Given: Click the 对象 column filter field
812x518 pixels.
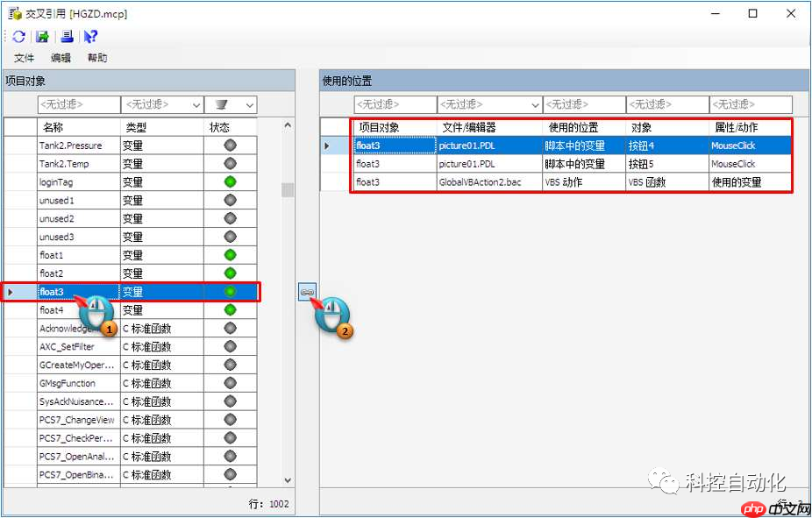Looking at the screenshot, I should click(x=667, y=104).
